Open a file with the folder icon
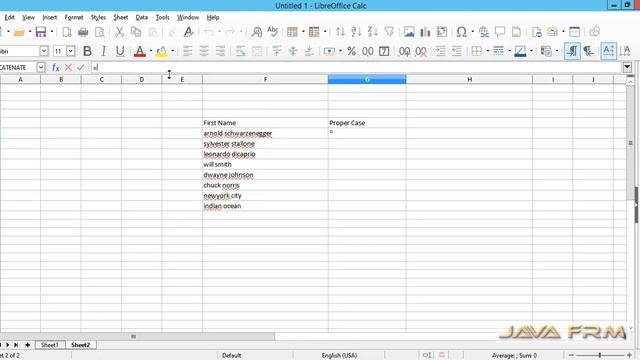Image resolution: width=640 pixels, height=360 pixels. (19, 32)
